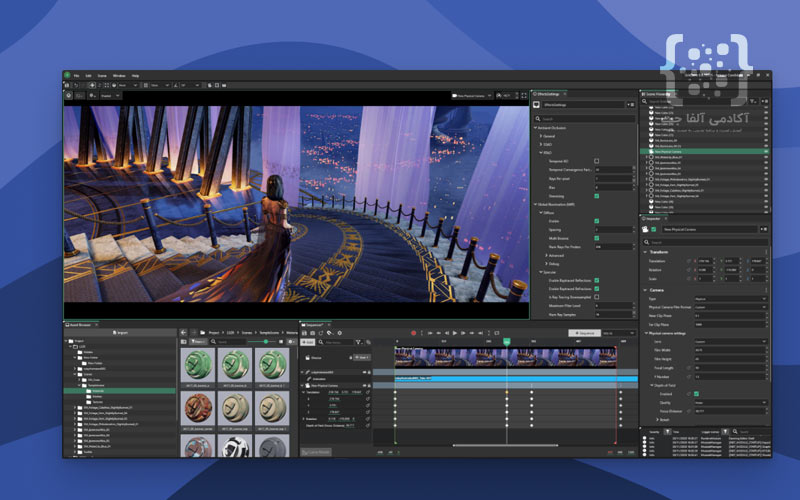The width and height of the screenshot is (800, 500).
Task: Click the camera icon beside New Physical Camera
Action: [454, 95]
